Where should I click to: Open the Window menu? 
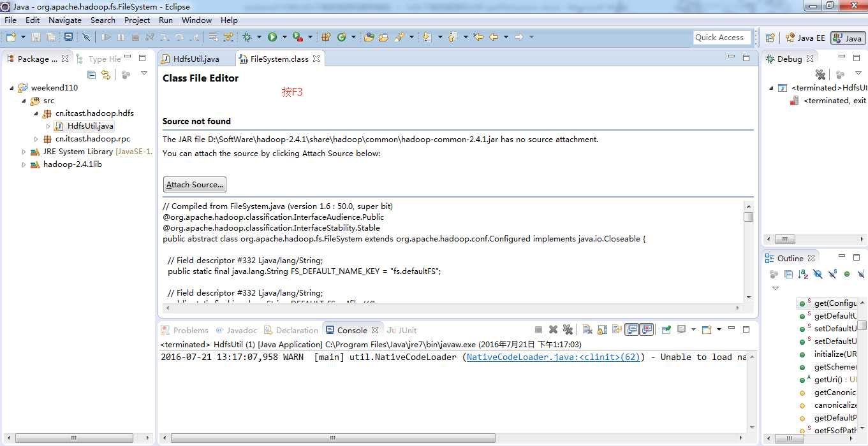tap(196, 20)
